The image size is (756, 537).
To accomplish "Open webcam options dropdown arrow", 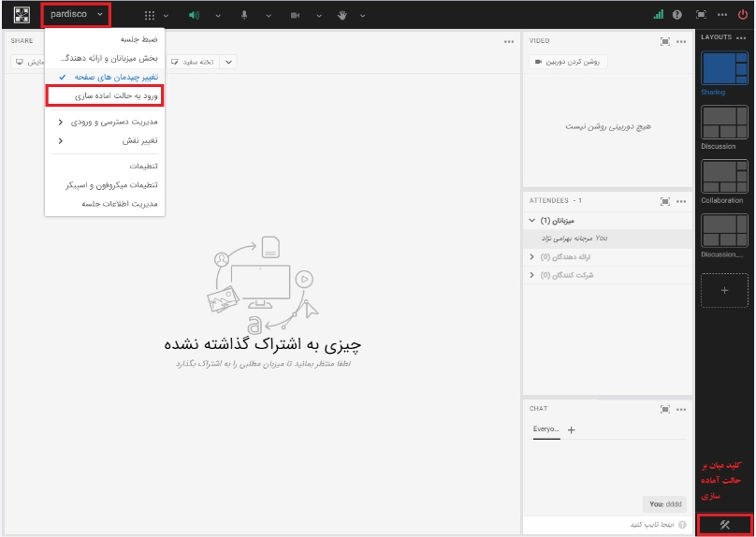I will [x=319, y=15].
